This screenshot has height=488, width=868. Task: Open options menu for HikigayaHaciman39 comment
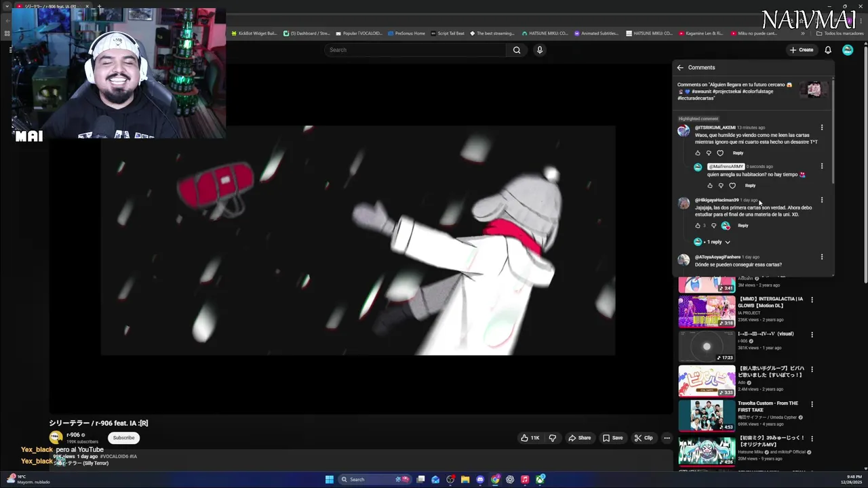coord(822,200)
